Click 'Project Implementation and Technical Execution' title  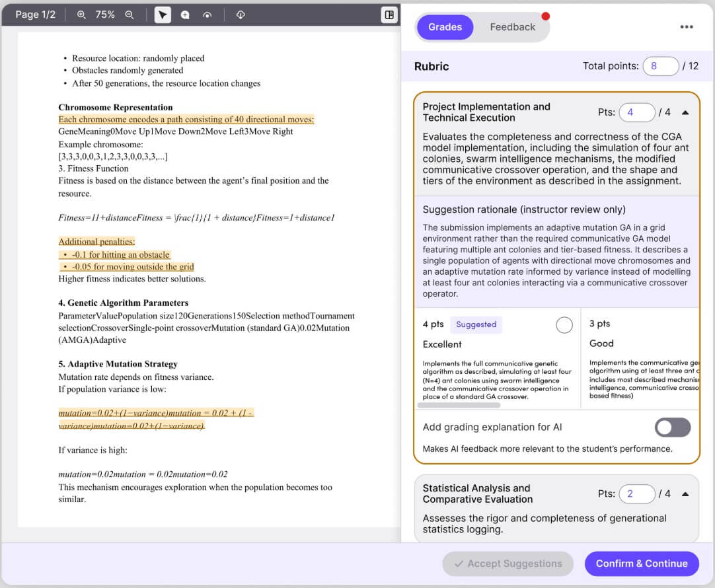click(x=486, y=112)
